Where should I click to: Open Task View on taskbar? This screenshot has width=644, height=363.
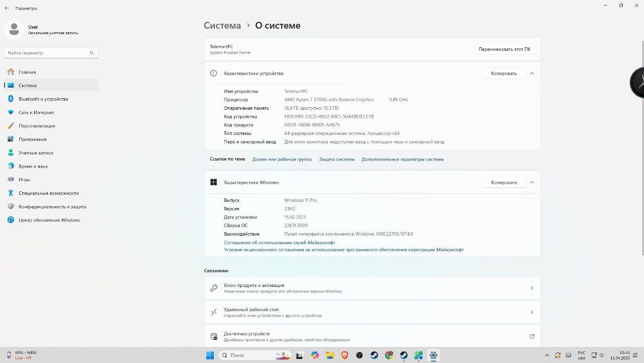300,355
